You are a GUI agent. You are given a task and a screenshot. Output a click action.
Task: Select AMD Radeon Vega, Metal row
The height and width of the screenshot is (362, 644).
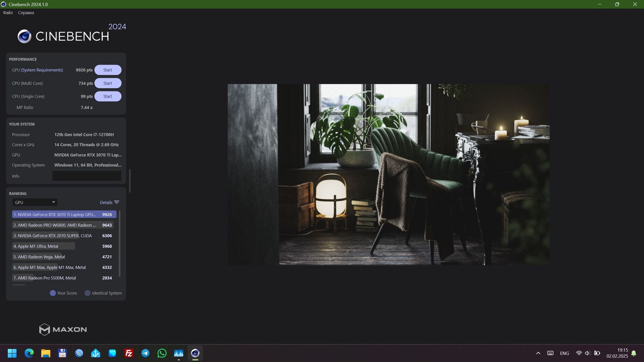click(64, 257)
